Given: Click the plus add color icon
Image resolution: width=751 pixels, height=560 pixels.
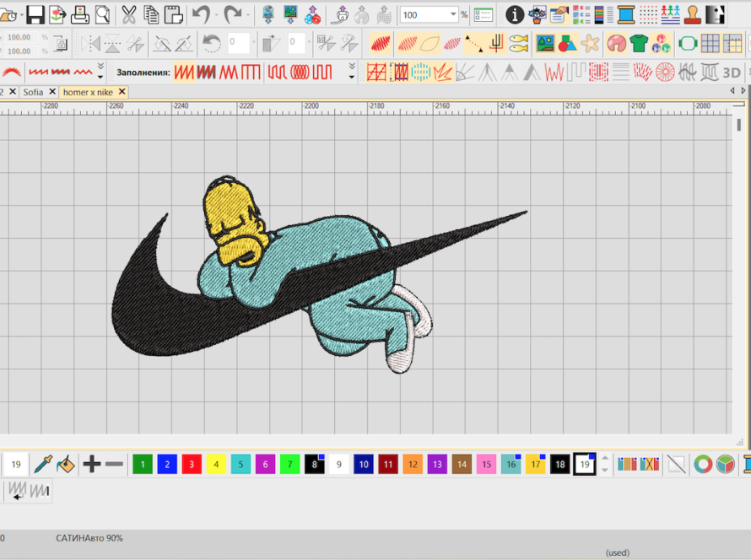Looking at the screenshot, I should click(91, 464).
